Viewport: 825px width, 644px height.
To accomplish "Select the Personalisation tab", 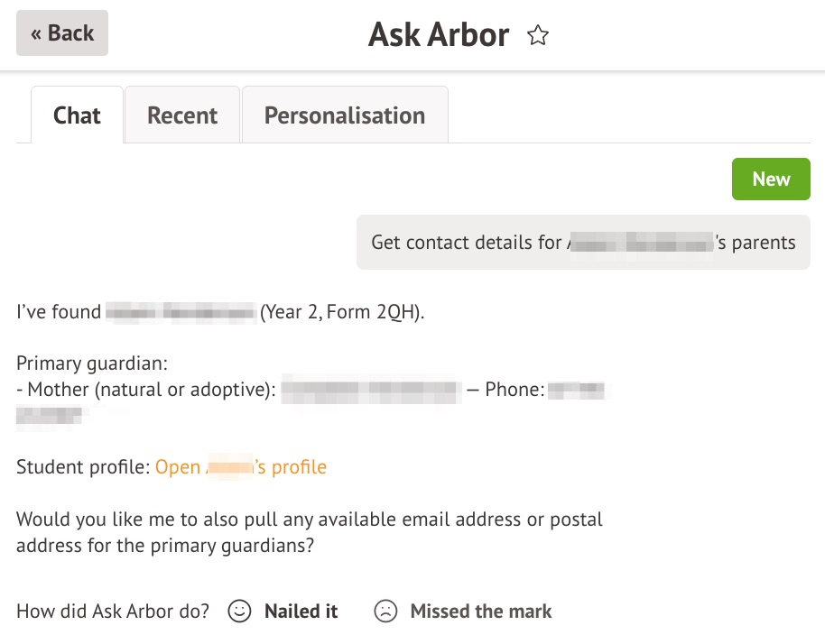I will click(345, 115).
